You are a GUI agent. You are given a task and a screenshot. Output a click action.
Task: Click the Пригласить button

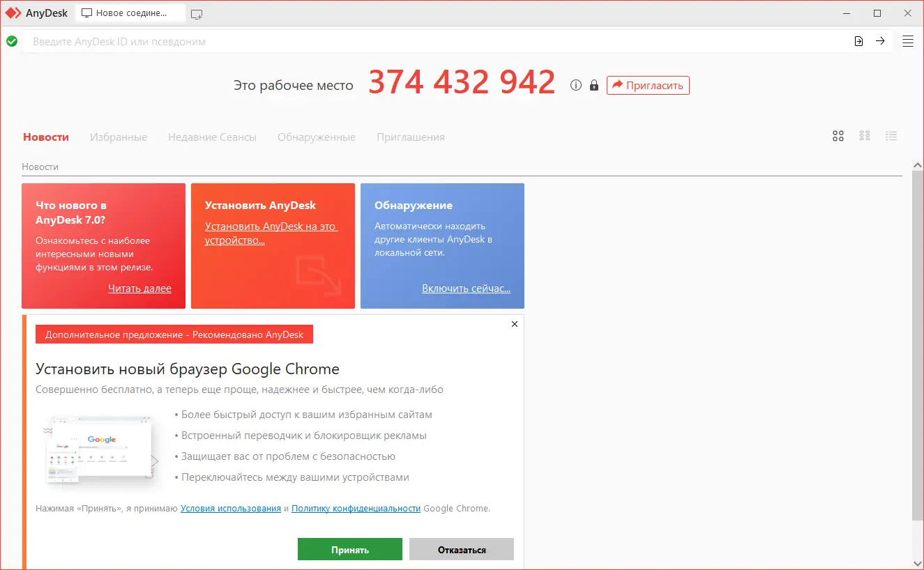point(648,85)
